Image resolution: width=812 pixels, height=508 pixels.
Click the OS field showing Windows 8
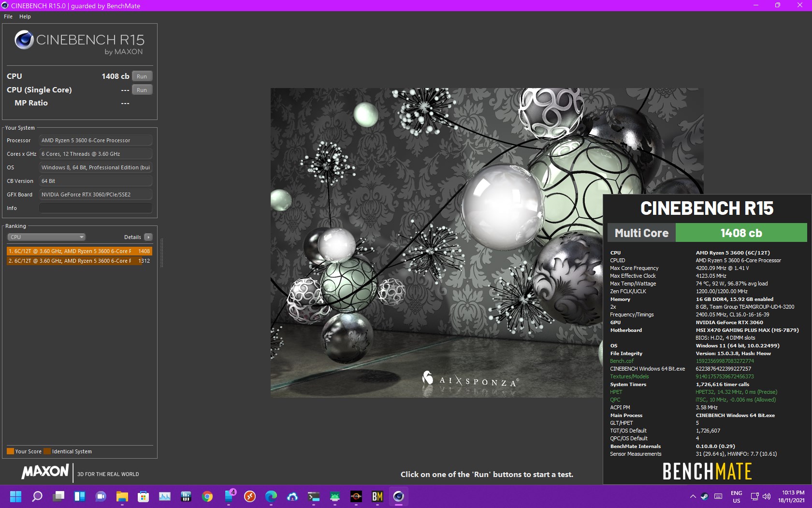[96, 167]
